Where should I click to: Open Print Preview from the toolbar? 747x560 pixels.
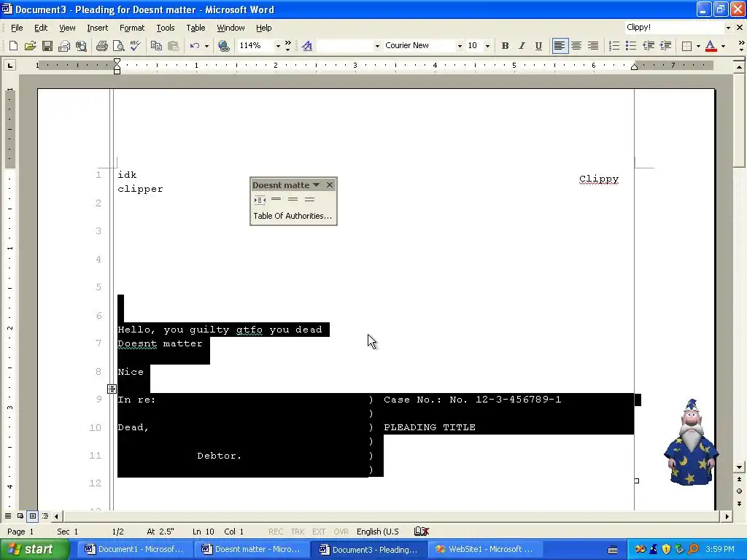[118, 46]
